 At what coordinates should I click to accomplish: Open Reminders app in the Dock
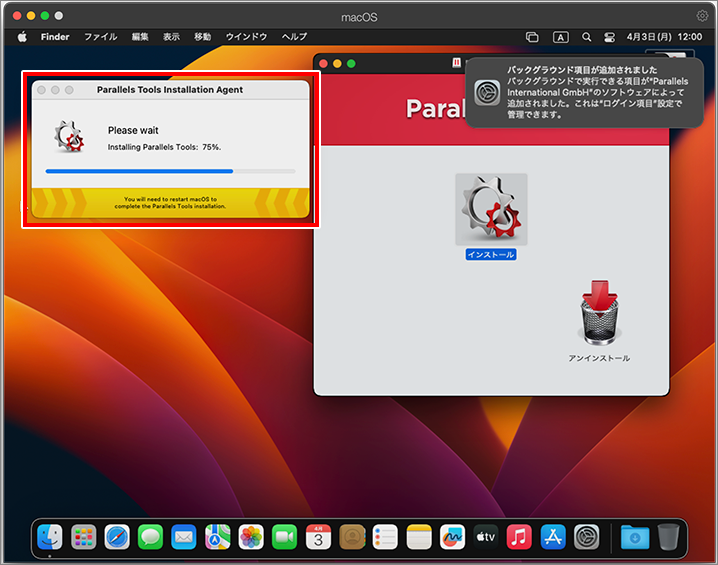point(385,537)
